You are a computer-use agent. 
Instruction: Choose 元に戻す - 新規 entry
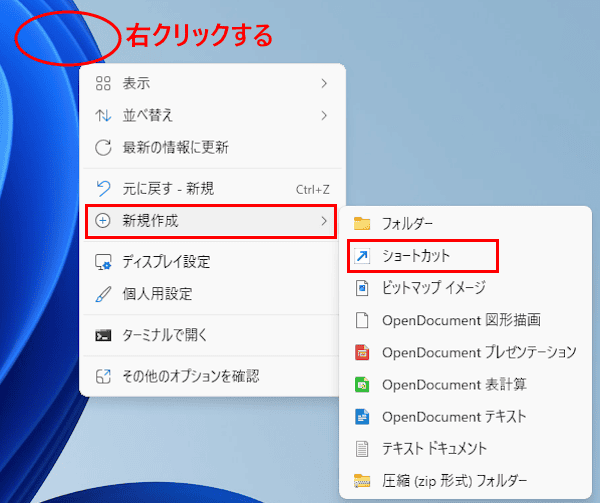[x=212, y=189]
